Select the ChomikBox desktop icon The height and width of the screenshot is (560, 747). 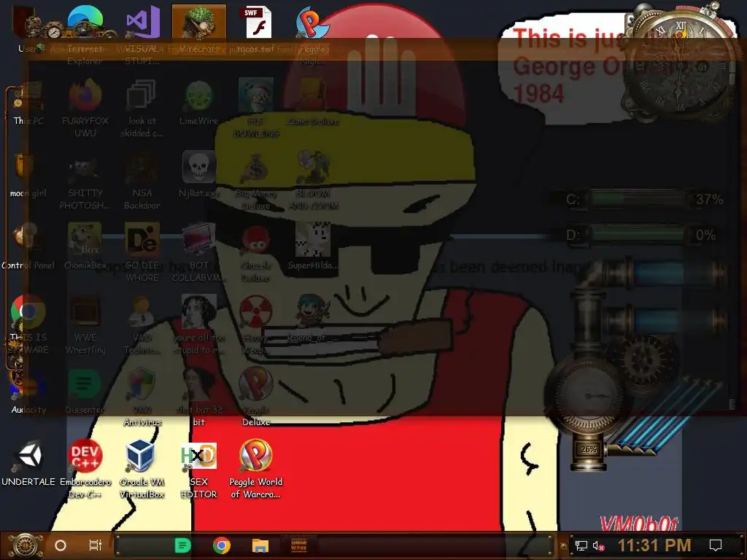(85, 246)
